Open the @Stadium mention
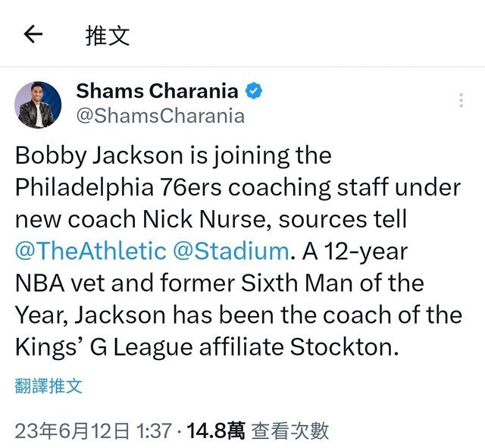Viewport: 485px width, 448px height. coord(230,250)
